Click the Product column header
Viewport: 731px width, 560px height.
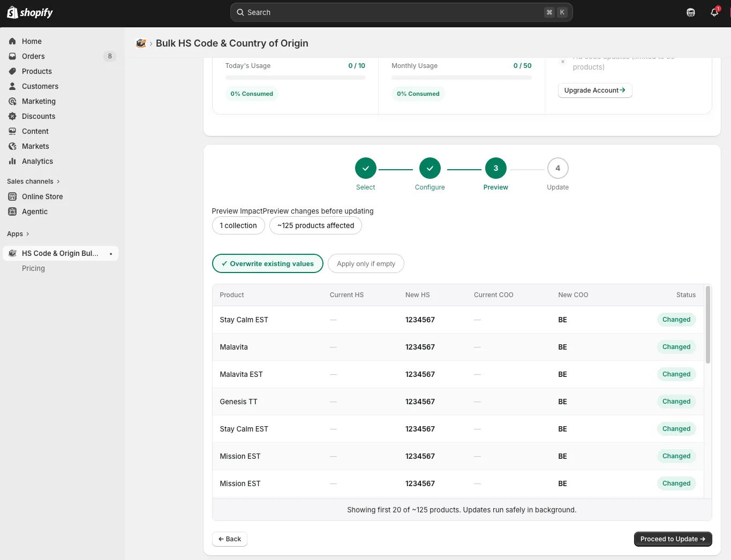(231, 295)
